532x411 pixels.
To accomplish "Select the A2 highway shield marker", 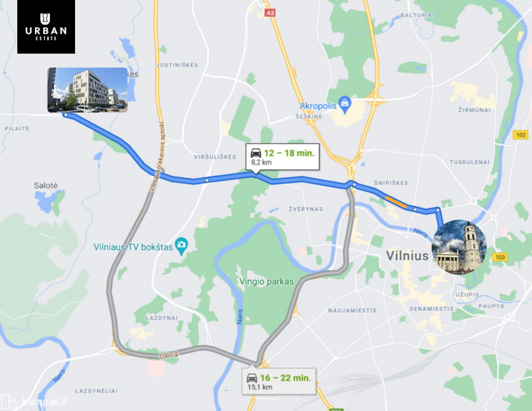I will [x=270, y=13].
